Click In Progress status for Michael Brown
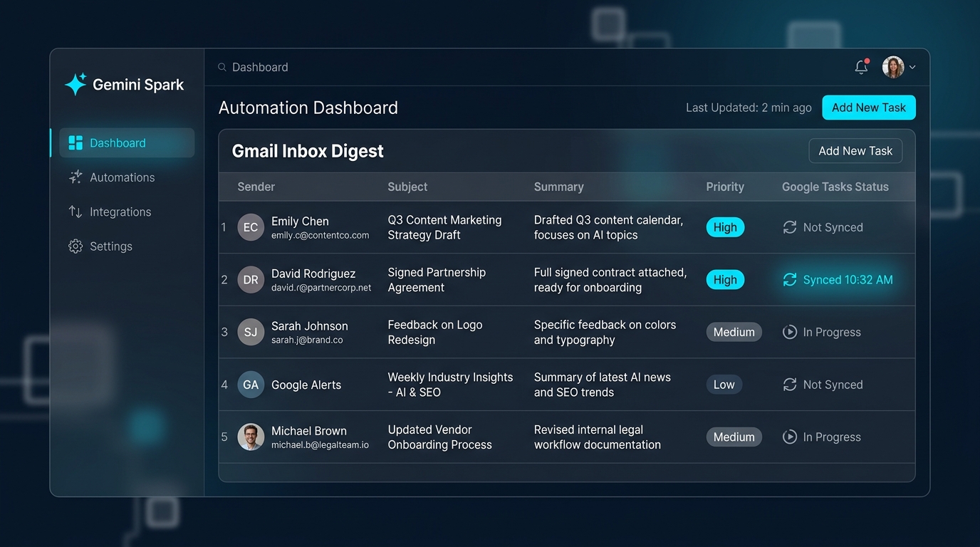The image size is (980, 547). tap(822, 437)
